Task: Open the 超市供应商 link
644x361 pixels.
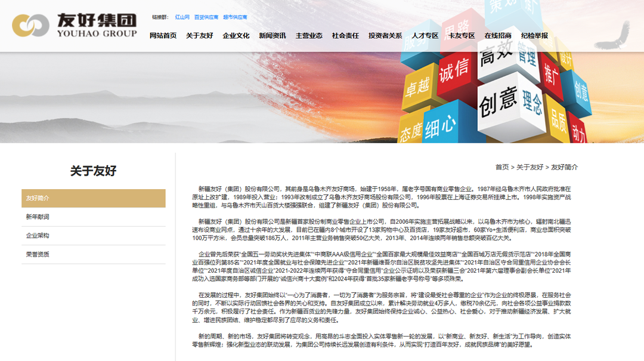Action: coord(235,17)
